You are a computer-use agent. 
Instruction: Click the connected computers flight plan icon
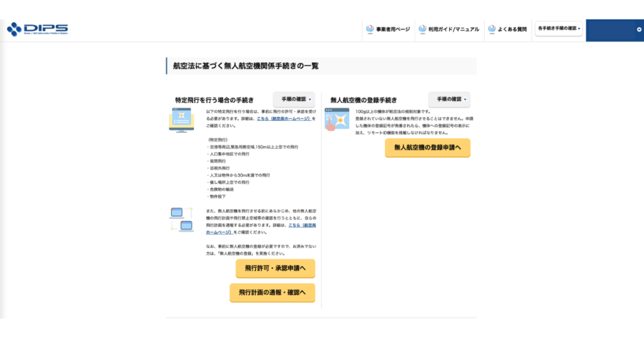click(181, 219)
